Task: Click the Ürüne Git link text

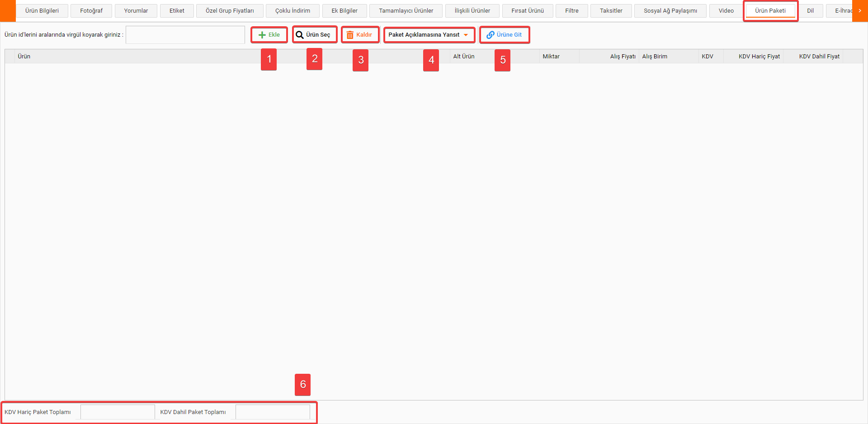Action: click(509, 35)
